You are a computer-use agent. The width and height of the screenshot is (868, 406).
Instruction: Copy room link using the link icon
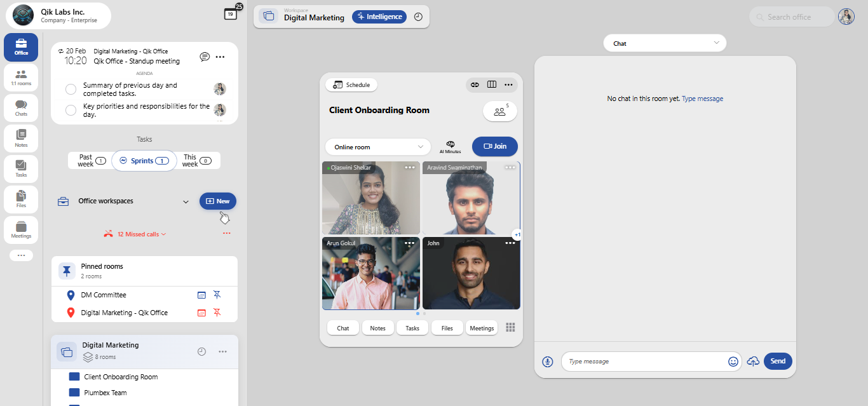point(475,85)
